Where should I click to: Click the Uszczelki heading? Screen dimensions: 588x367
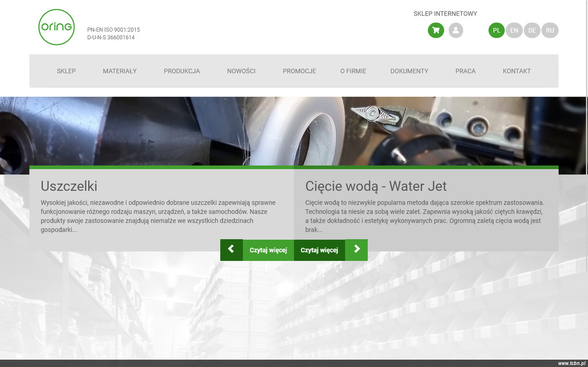(69, 186)
